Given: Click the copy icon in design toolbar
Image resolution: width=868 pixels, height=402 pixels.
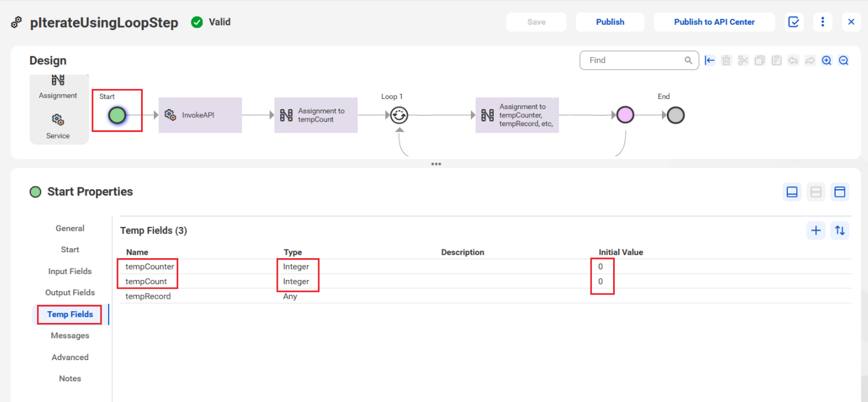Looking at the screenshot, I should pyautogui.click(x=760, y=60).
